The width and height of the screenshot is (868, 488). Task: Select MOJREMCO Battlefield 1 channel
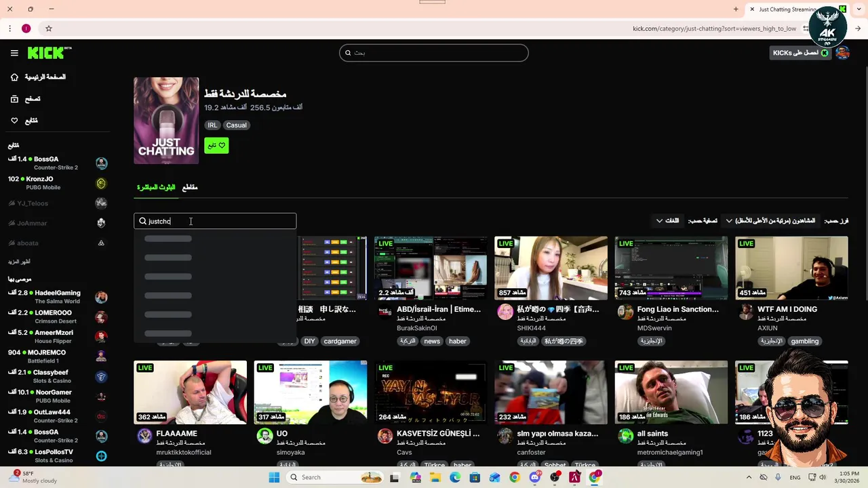tap(58, 357)
